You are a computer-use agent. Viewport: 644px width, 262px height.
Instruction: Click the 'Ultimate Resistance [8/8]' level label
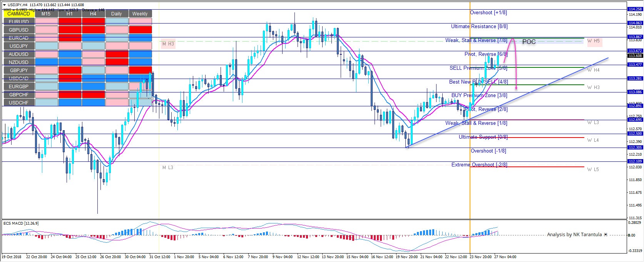pyautogui.click(x=479, y=27)
